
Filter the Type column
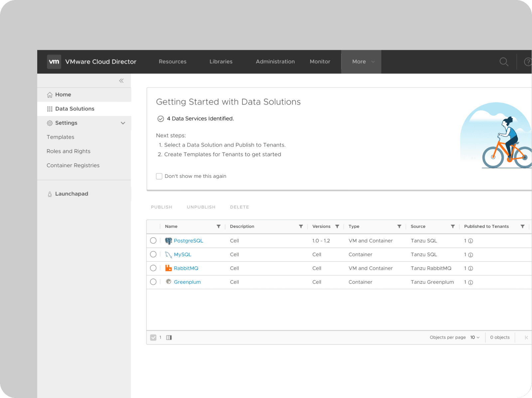coord(399,227)
